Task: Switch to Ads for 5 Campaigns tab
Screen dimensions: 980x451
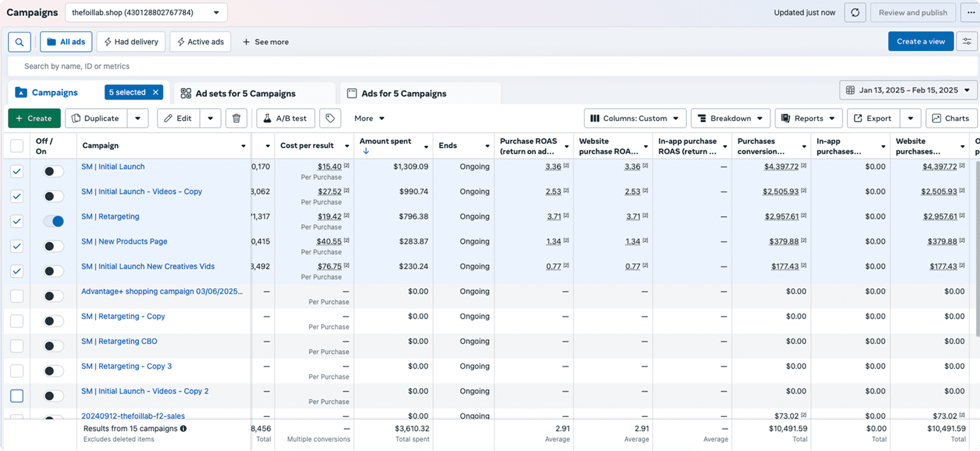Action: pos(403,93)
